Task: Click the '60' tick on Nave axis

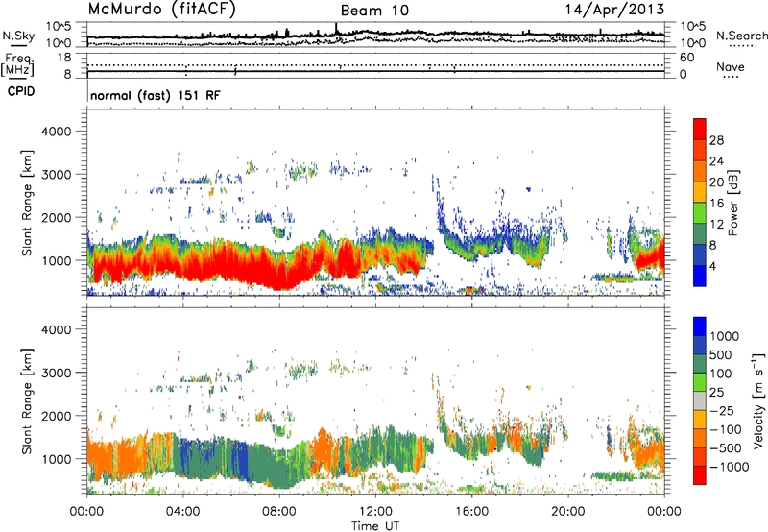Action: click(686, 58)
